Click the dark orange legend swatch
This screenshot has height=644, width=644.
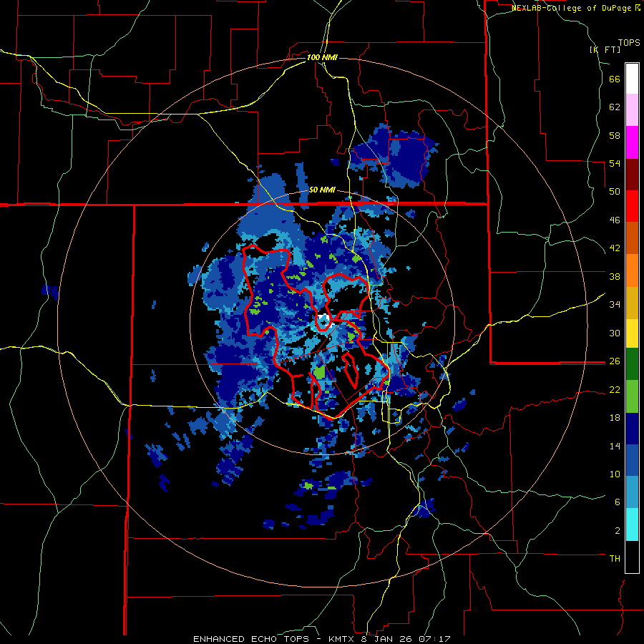[x=632, y=238]
